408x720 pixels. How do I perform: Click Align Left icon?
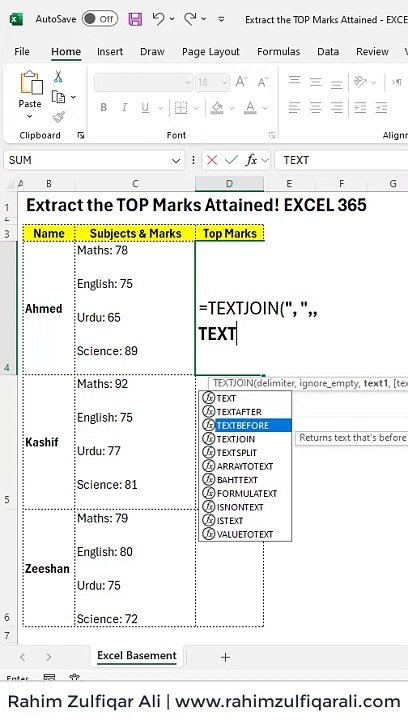[x=294, y=107]
